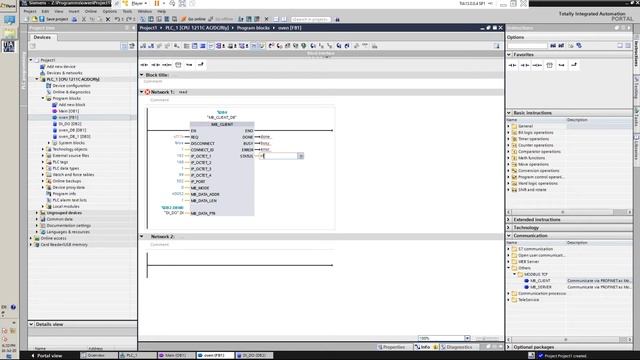
Task: Open the View menu
Action: click(x=59, y=11)
